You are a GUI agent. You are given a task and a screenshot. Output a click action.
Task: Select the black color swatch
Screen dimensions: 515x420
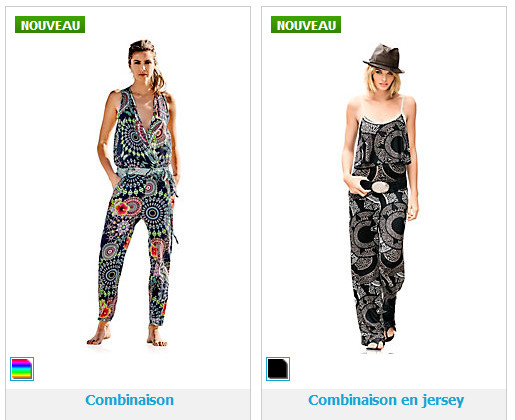click(x=278, y=369)
